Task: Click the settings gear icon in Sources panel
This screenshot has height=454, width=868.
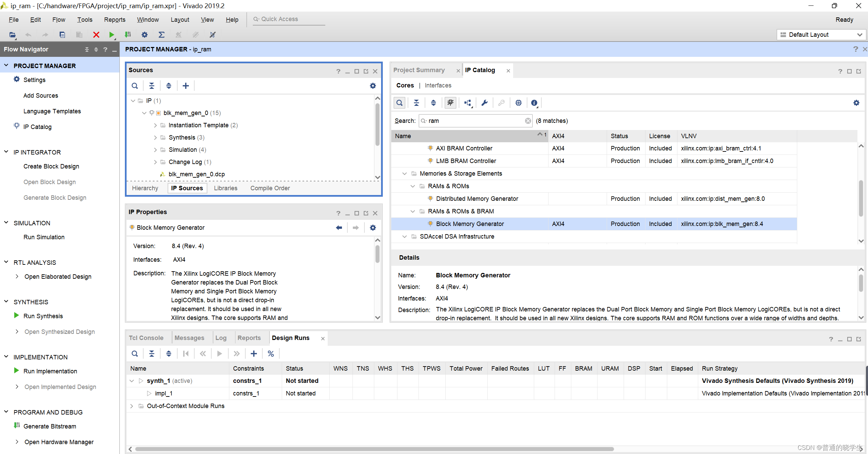Action: [373, 85]
